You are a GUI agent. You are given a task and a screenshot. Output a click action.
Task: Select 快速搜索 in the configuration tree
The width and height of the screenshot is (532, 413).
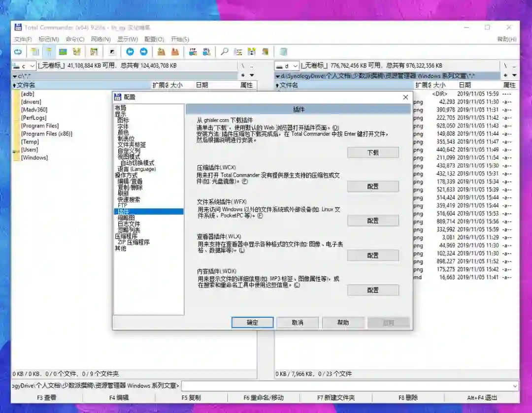[129, 199]
